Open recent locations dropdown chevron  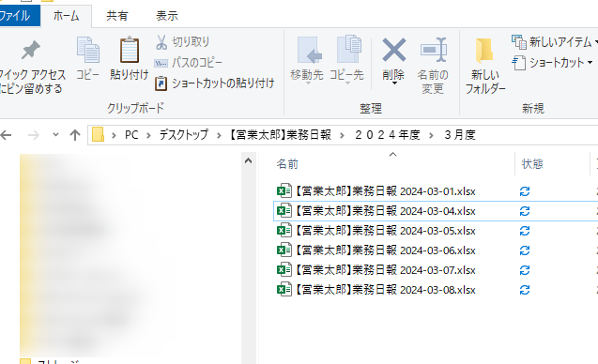[55, 134]
